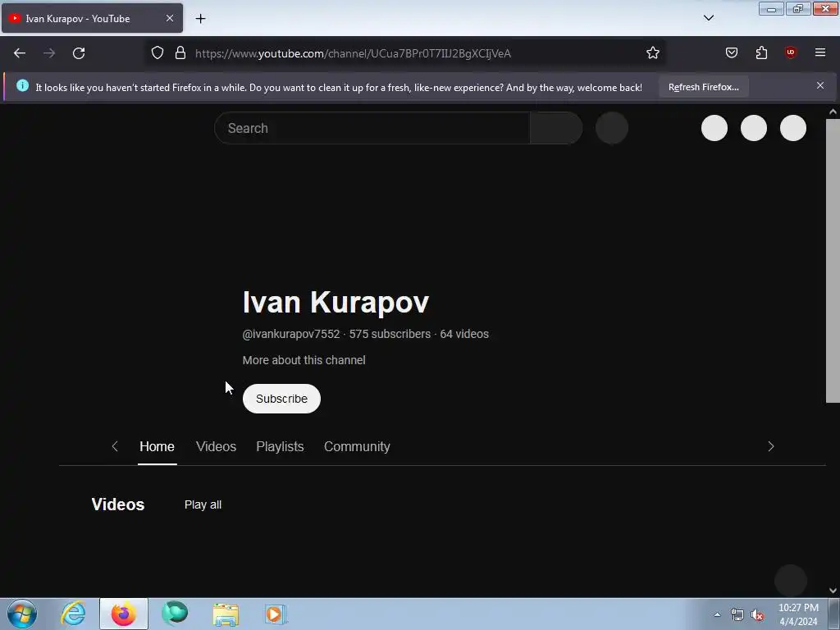Open the Save to Pocket icon
Screen dimensions: 840x630
click(x=731, y=53)
